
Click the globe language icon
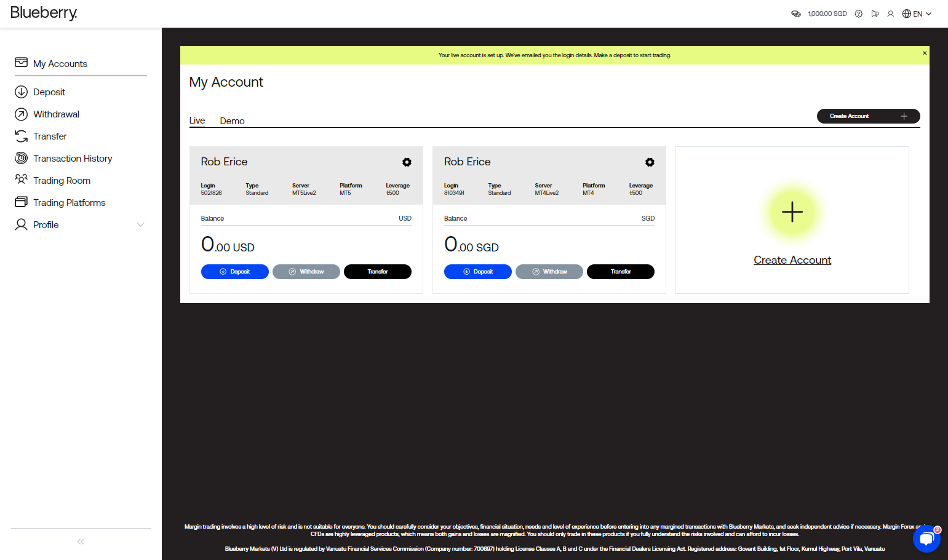(907, 14)
